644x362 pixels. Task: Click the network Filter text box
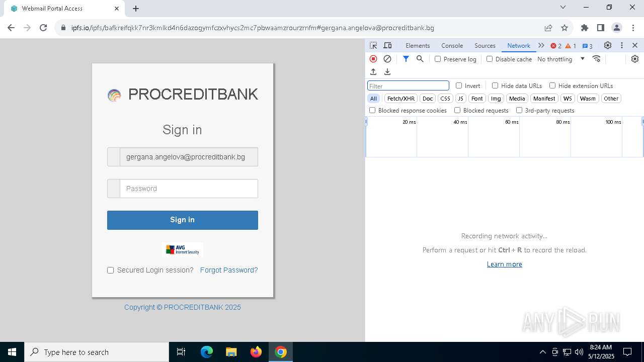coord(408,86)
